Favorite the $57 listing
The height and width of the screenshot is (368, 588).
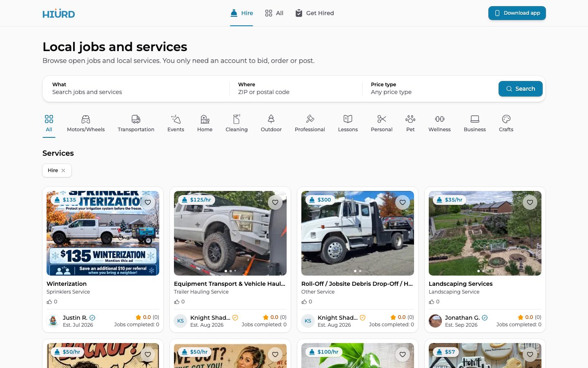(530, 355)
